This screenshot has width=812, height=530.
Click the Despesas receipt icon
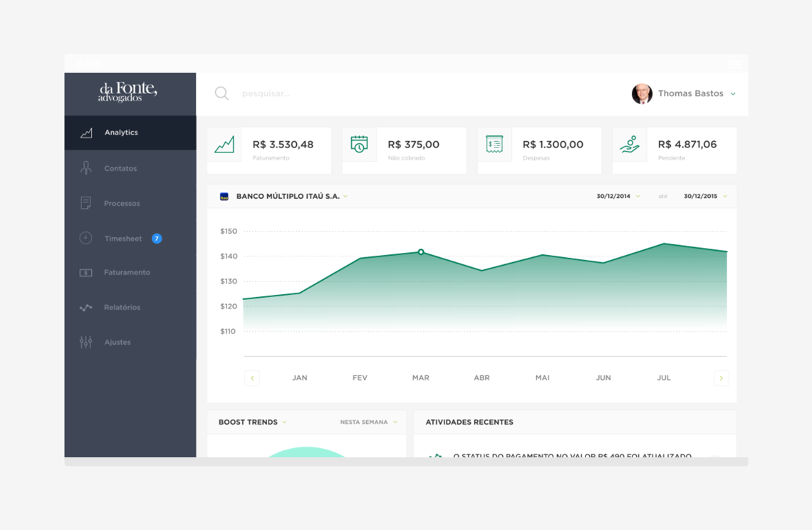(x=494, y=145)
